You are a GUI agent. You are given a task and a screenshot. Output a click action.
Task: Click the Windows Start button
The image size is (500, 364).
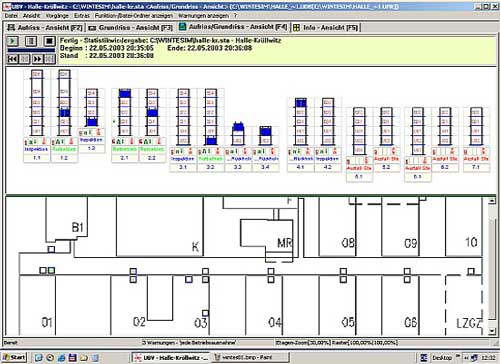coord(14,357)
